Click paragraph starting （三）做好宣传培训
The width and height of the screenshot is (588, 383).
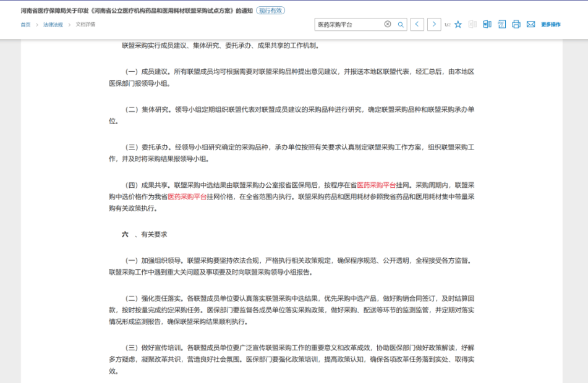[x=292, y=360]
